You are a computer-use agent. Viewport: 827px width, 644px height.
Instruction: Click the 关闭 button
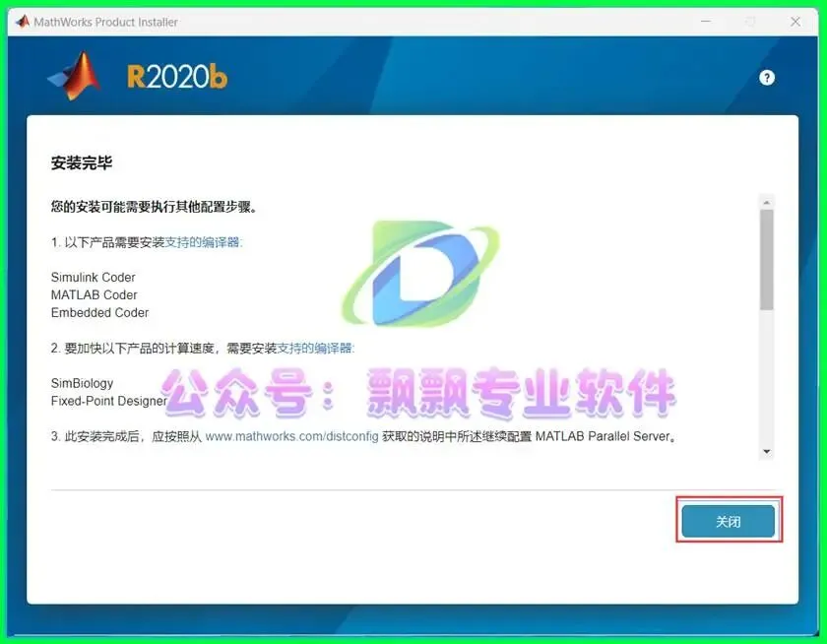pyautogui.click(x=729, y=521)
